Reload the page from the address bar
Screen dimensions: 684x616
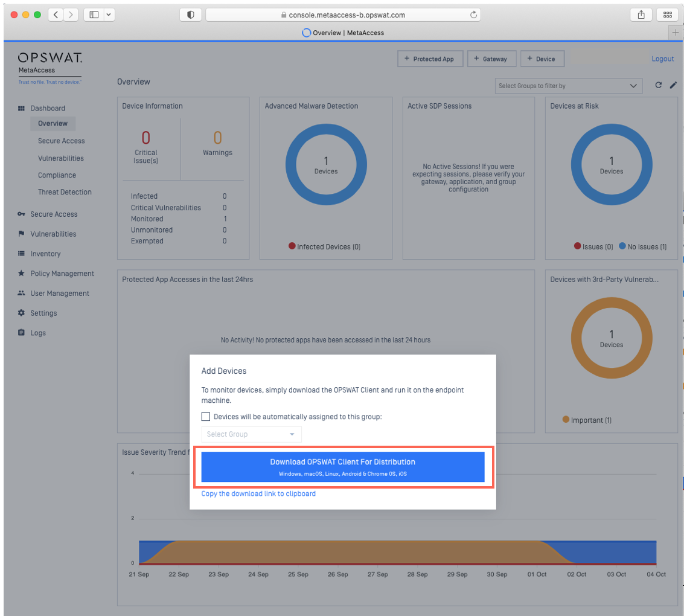[x=473, y=15]
